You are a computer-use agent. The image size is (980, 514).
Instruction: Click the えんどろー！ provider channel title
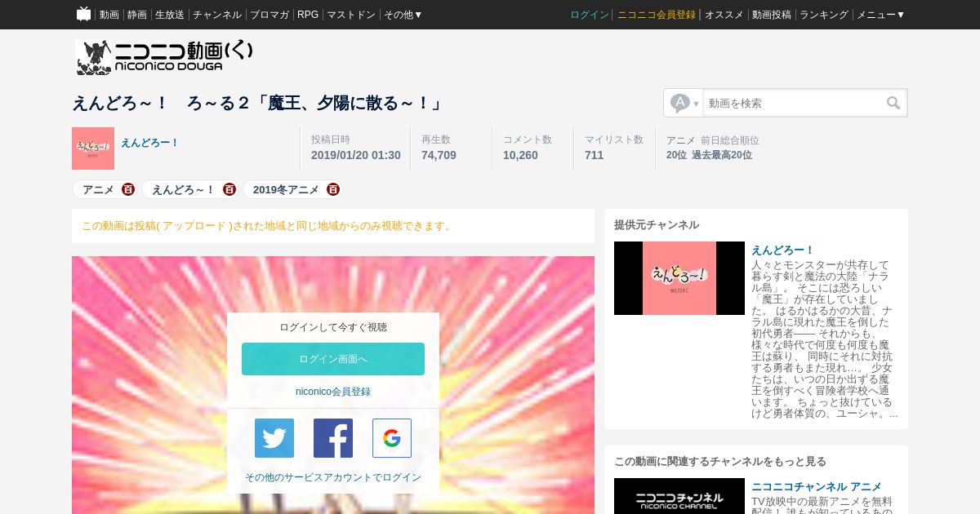783,250
